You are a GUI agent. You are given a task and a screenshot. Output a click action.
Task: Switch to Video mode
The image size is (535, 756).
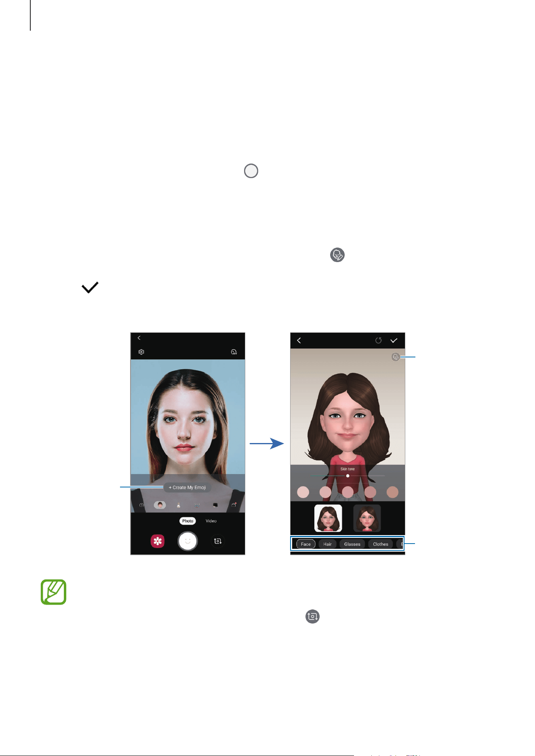(211, 521)
